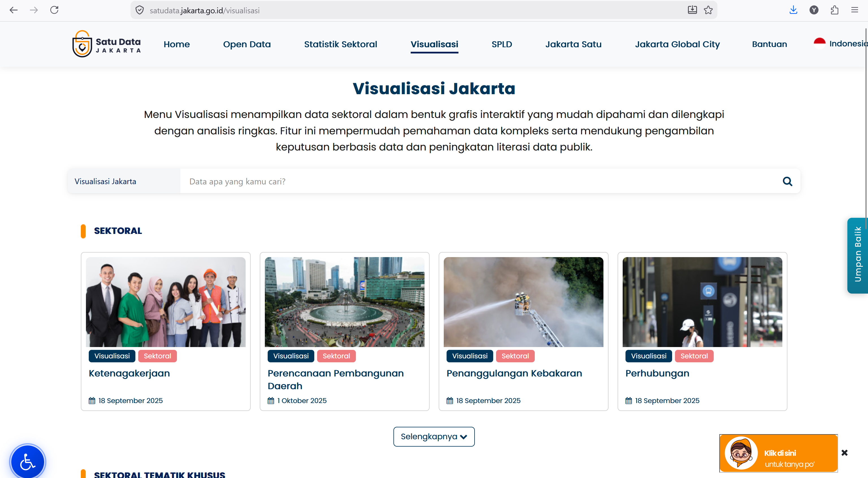Click Sektoral tag on Perencanaan Pembangunan card
Image resolution: width=868 pixels, height=478 pixels.
(336, 356)
